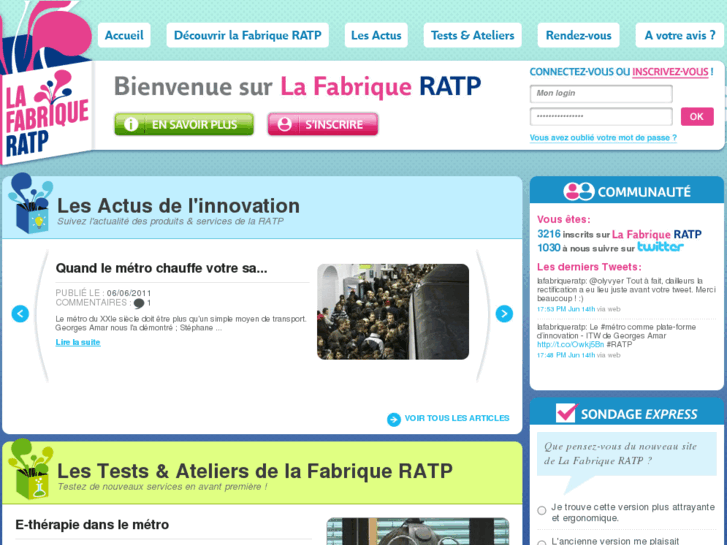The height and width of the screenshot is (545, 727).
Task: Open Tests & Ateliers menu item
Action: (472, 35)
